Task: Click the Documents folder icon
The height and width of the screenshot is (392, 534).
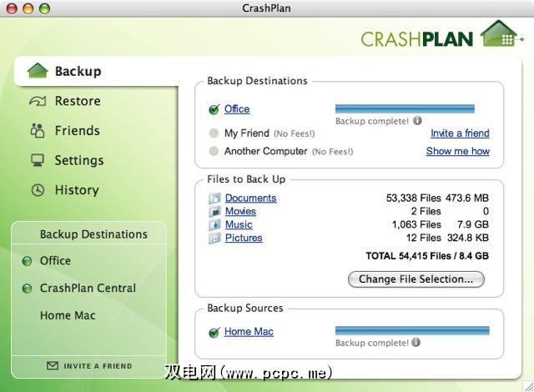Action: click(x=215, y=198)
